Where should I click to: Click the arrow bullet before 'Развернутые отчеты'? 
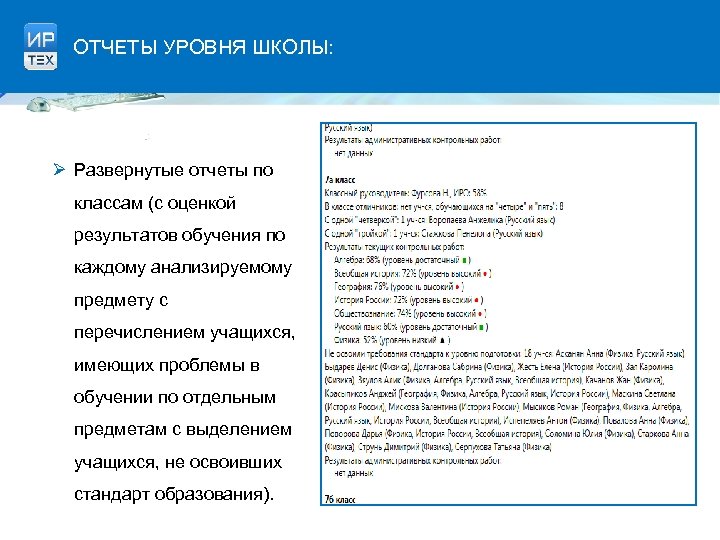click(x=59, y=169)
